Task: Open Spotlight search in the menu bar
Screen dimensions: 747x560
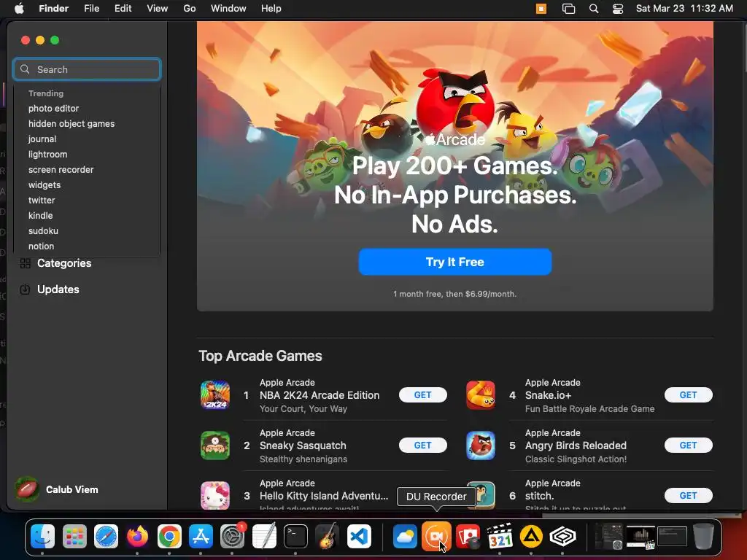Action: click(x=594, y=9)
